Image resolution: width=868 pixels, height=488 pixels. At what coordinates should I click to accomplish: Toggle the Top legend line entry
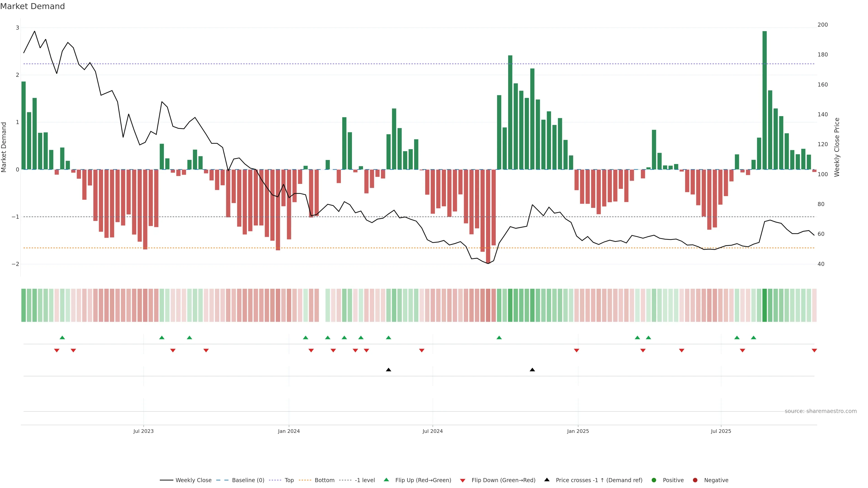(289, 480)
